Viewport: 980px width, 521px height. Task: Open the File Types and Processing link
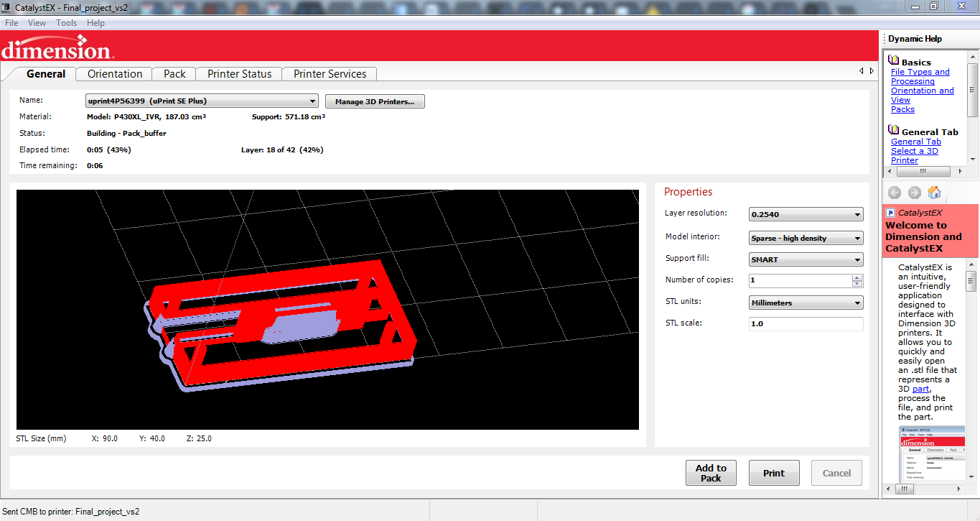(x=920, y=77)
